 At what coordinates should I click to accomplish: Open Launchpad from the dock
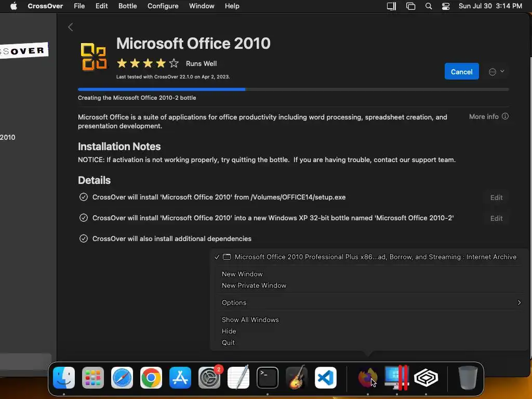[93, 377]
